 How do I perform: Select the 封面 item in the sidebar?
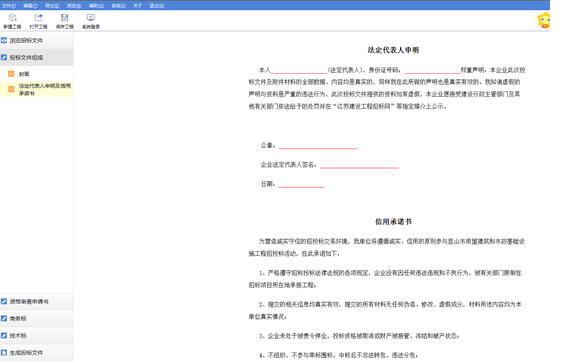[x=37, y=74]
